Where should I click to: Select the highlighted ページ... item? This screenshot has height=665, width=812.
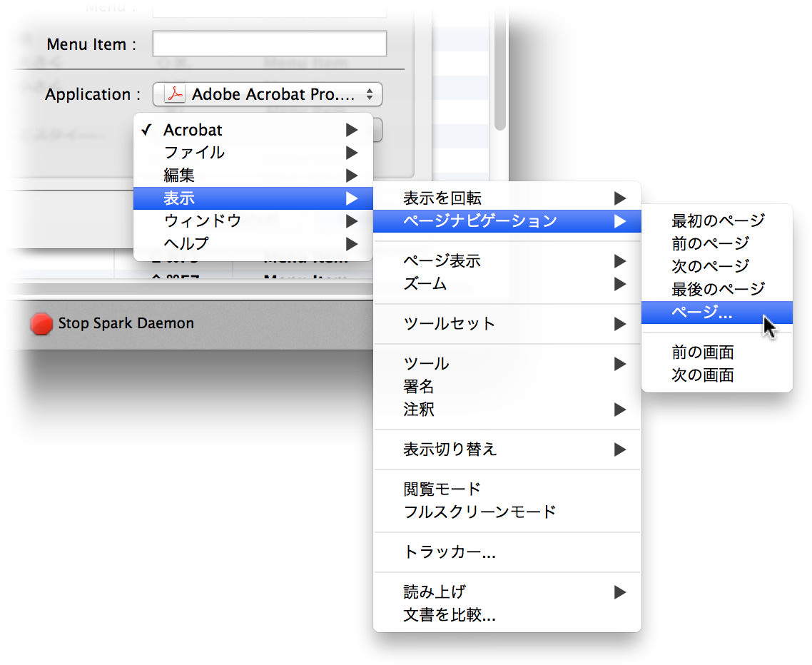coord(716,313)
